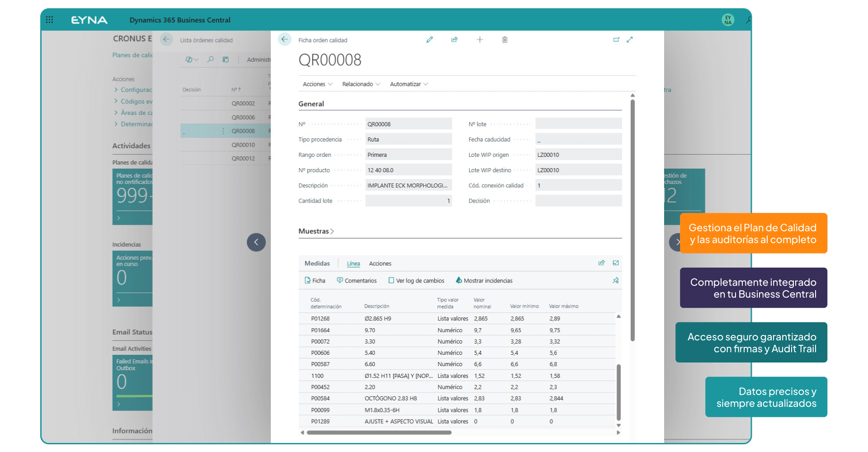Click Ver log de cambios
This screenshot has height=452, width=868.
416,281
